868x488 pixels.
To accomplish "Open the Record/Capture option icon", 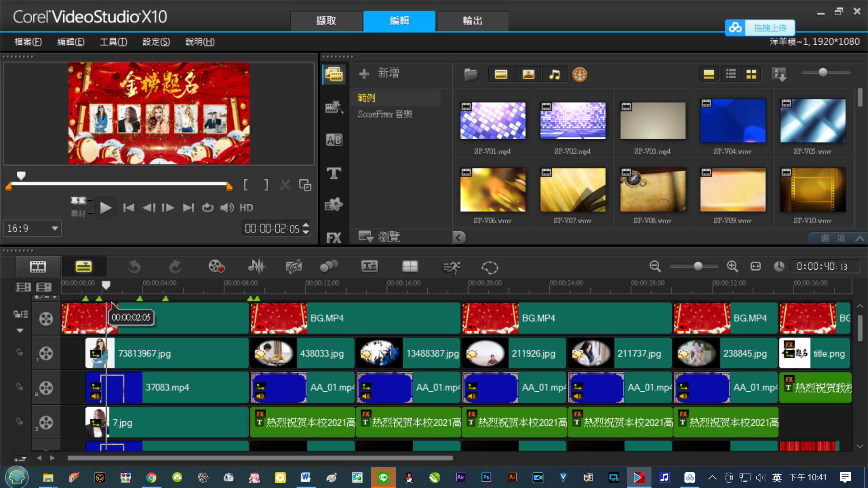I will pos(217,267).
